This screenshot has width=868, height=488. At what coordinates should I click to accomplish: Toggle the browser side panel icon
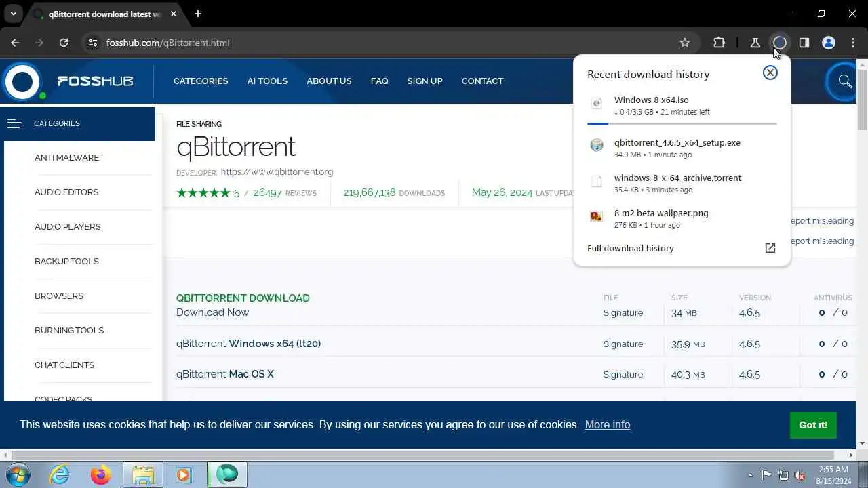coord(804,43)
